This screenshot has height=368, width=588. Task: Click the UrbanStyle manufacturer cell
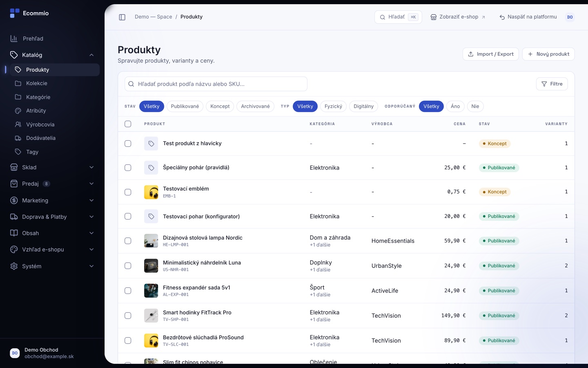[387, 266]
